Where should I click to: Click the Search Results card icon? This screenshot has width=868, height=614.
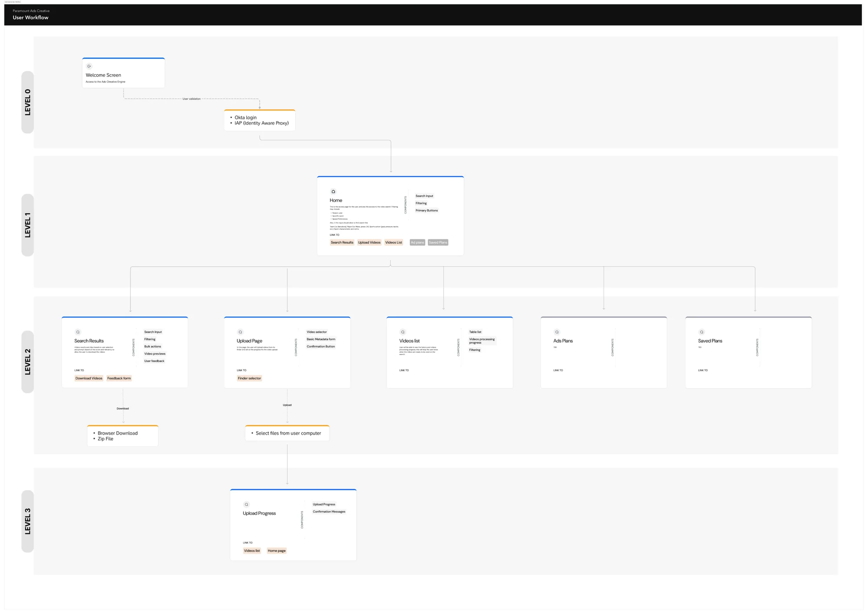[x=78, y=332]
